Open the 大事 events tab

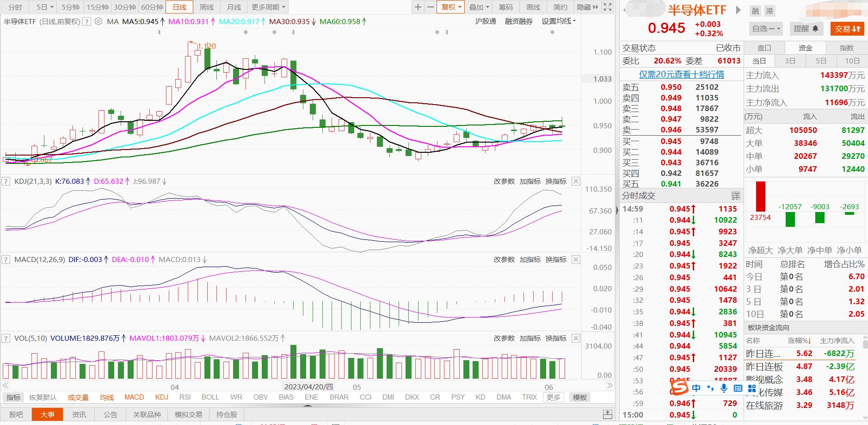47,414
